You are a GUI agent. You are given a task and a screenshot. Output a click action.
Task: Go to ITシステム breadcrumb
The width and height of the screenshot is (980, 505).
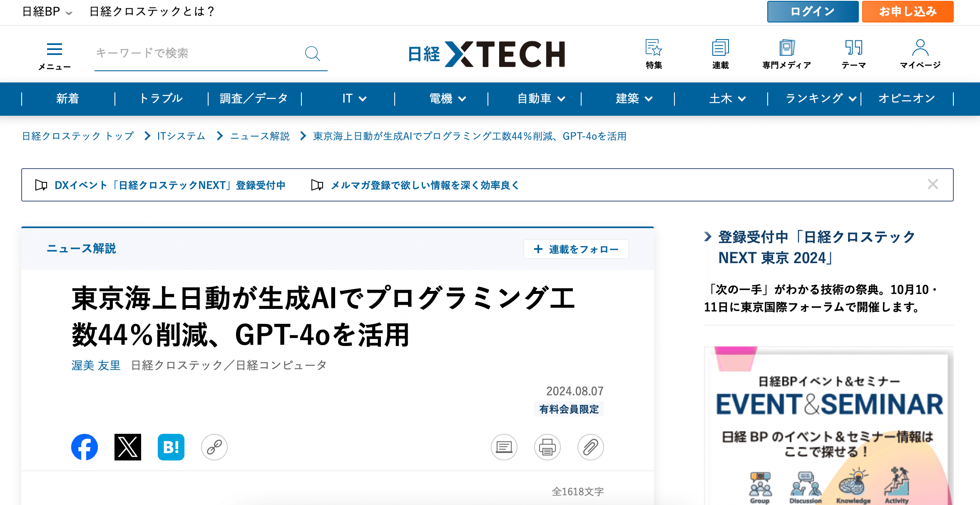(x=181, y=136)
